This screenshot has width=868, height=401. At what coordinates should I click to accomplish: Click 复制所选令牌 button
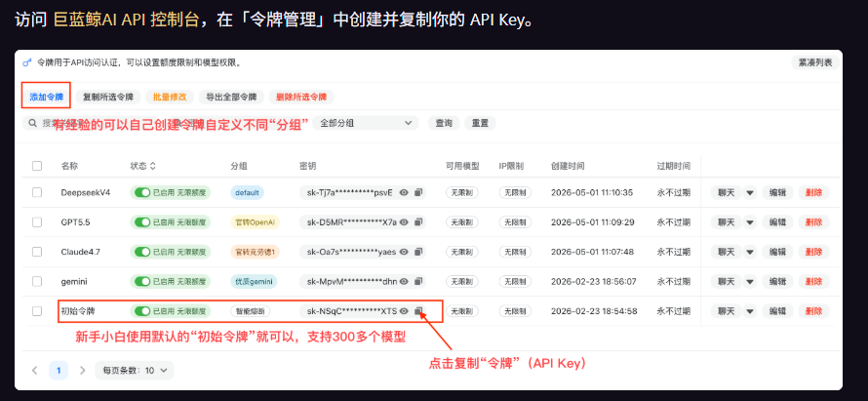point(108,97)
